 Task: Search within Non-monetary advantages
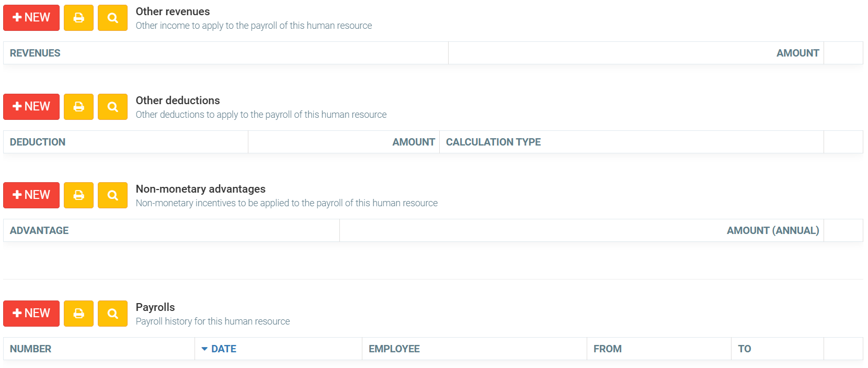pos(112,195)
